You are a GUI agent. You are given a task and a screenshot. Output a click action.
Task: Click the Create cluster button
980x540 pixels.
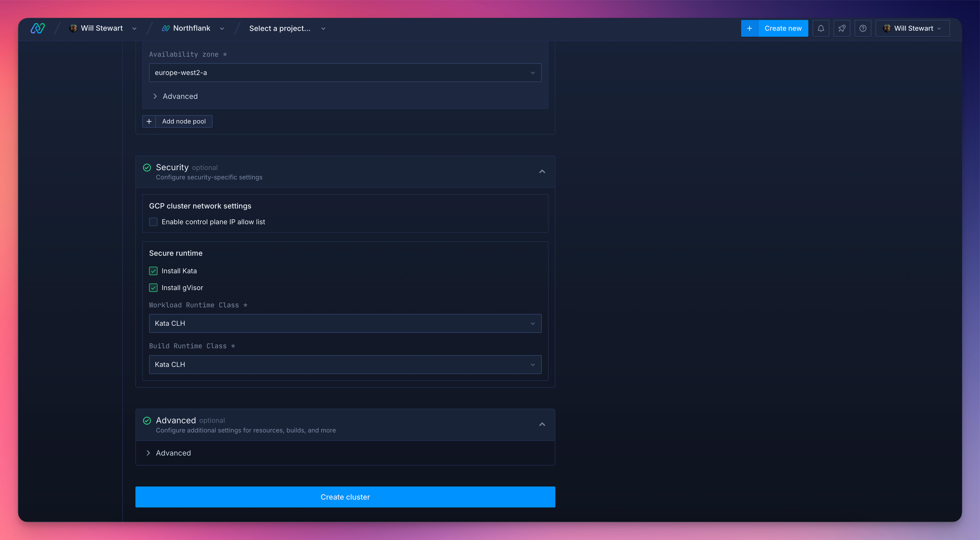[x=345, y=497]
